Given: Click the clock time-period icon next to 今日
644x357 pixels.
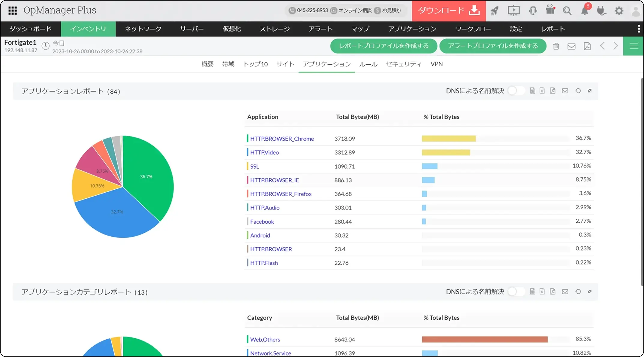Looking at the screenshot, I should click(x=46, y=46).
